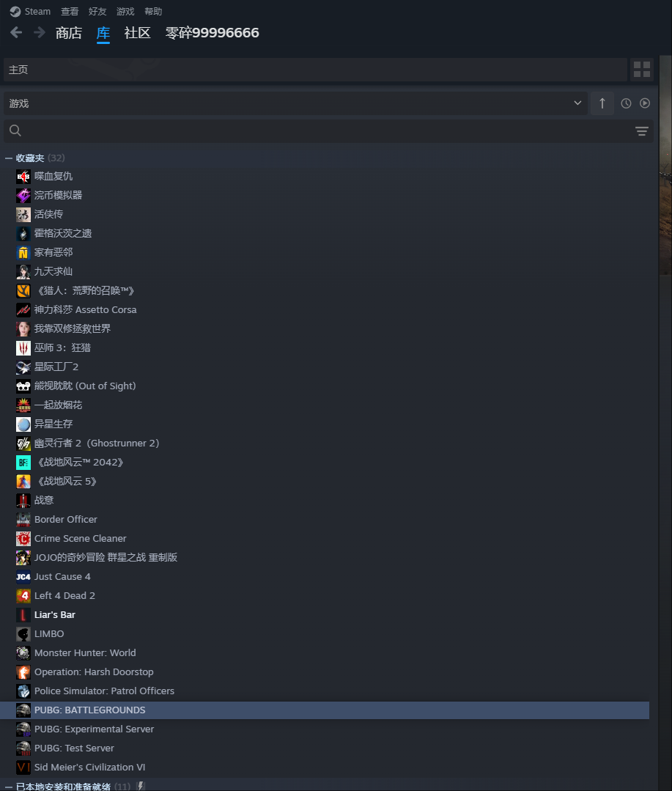Select 九天求仙 game icon

(23, 271)
